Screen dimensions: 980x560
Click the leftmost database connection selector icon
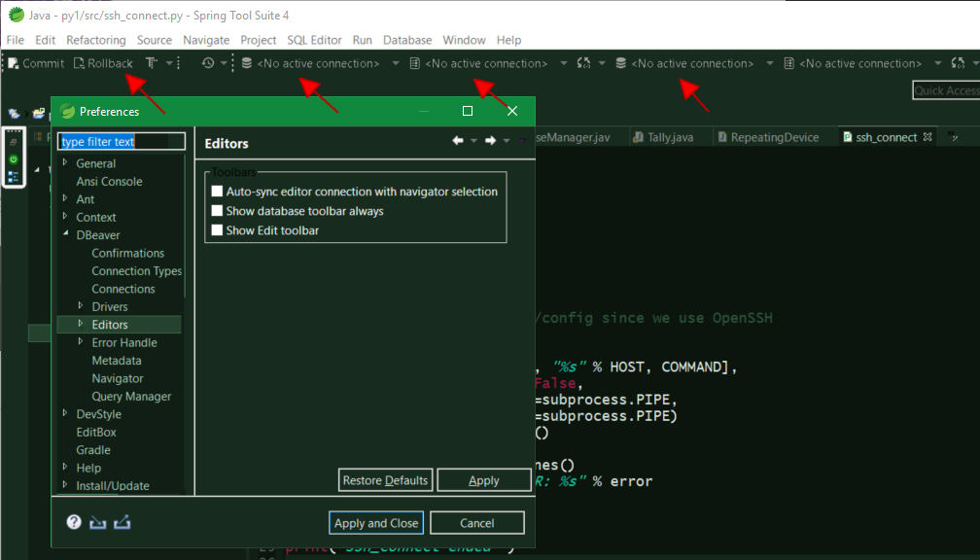tap(247, 63)
